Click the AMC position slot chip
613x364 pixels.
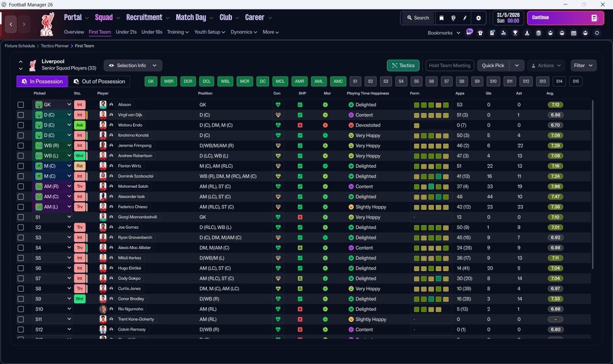click(338, 81)
